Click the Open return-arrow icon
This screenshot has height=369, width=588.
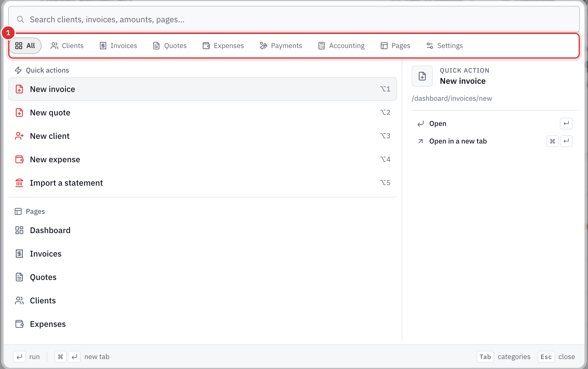click(x=421, y=124)
